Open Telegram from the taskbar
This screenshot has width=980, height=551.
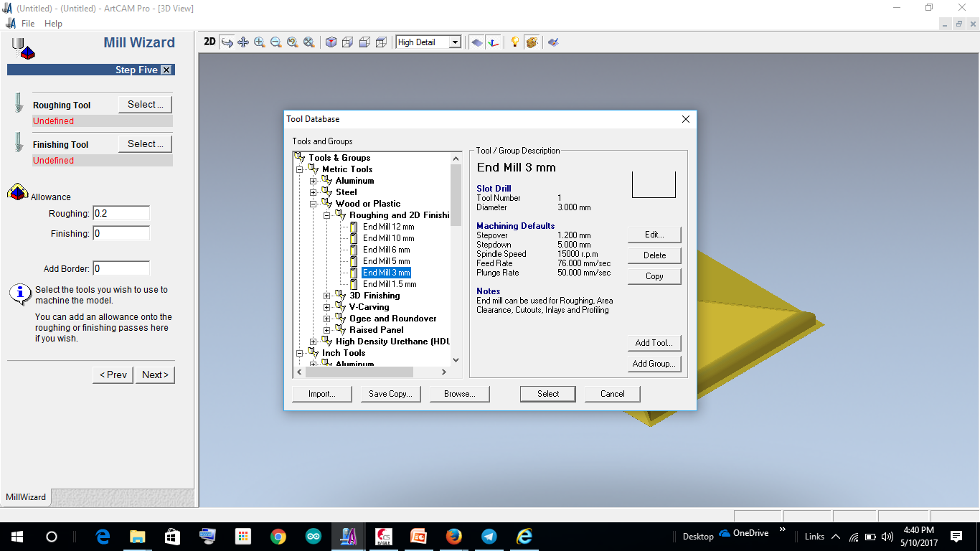(489, 537)
